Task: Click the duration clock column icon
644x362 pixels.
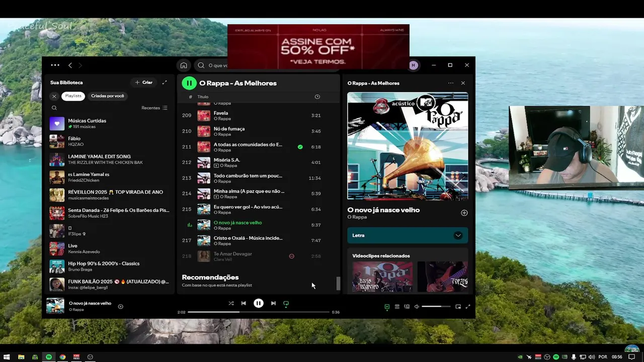Action: pyautogui.click(x=317, y=97)
